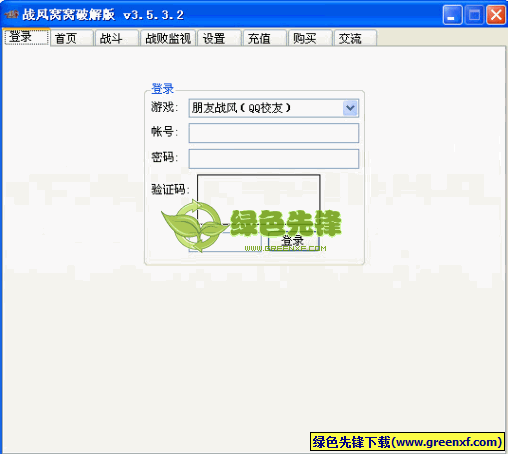Expand the 游戏 dropdown arrow

[350, 108]
